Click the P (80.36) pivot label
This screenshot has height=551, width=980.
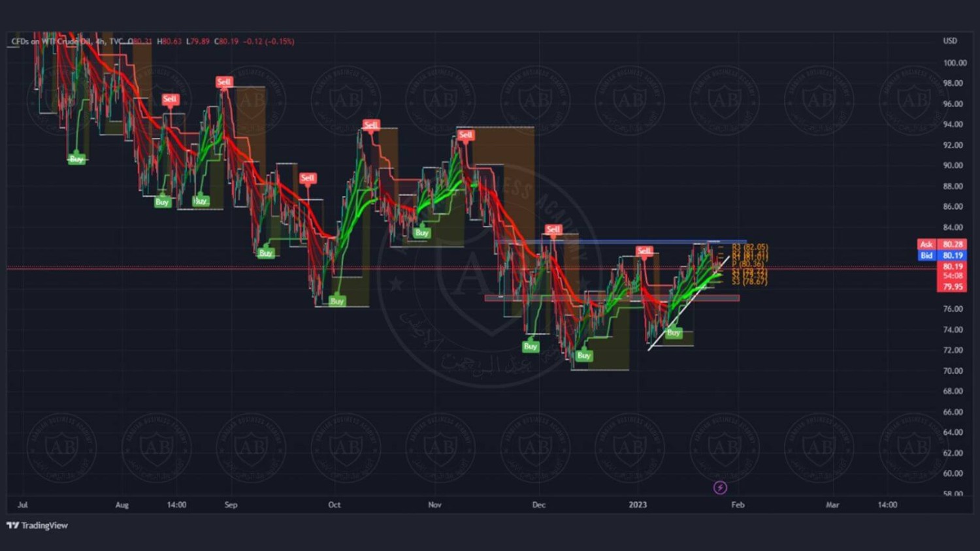[x=748, y=264]
